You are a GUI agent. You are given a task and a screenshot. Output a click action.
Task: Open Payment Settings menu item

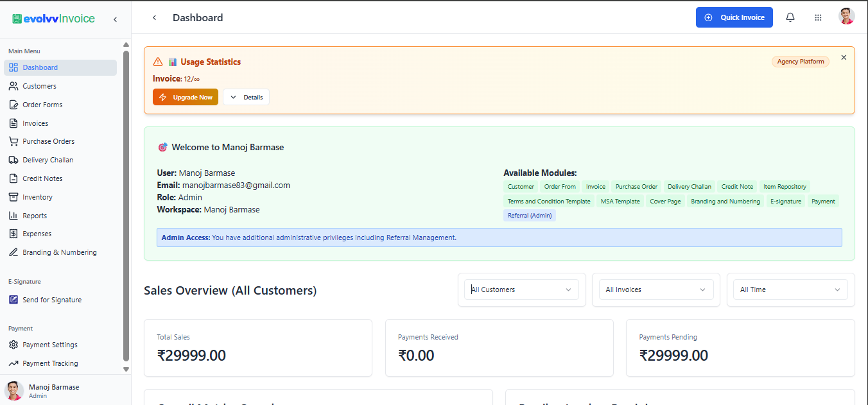tap(60, 345)
